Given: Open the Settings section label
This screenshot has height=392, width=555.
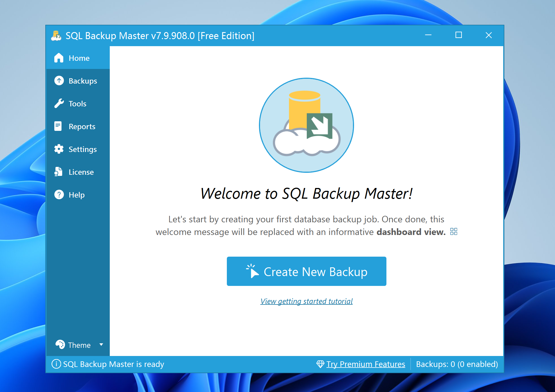Looking at the screenshot, I should tap(83, 149).
